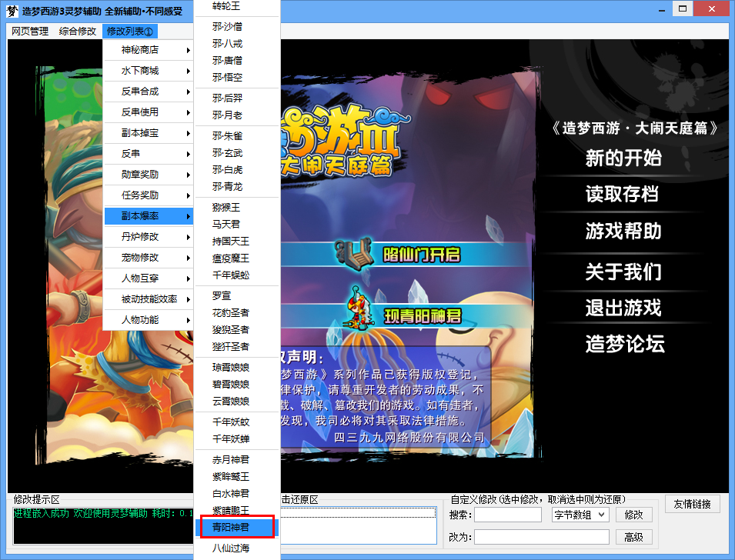
Task: Pick 碧霄娘娘 in the submenu
Action: [x=237, y=385]
